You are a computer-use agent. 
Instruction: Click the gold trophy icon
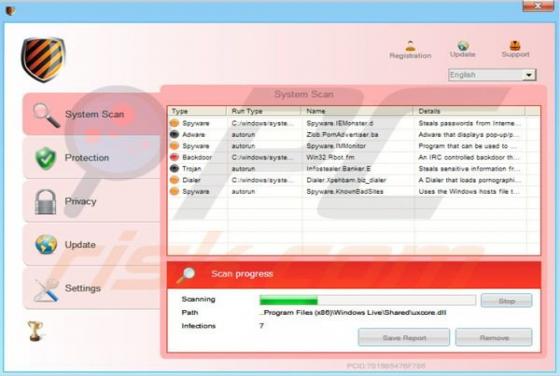click(x=35, y=331)
